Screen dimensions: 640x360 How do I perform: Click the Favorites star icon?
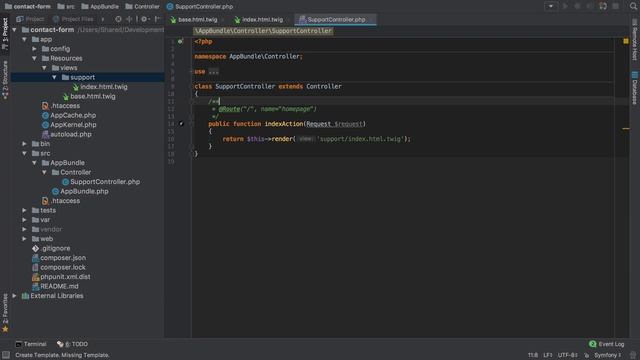pyautogui.click(x=5, y=329)
